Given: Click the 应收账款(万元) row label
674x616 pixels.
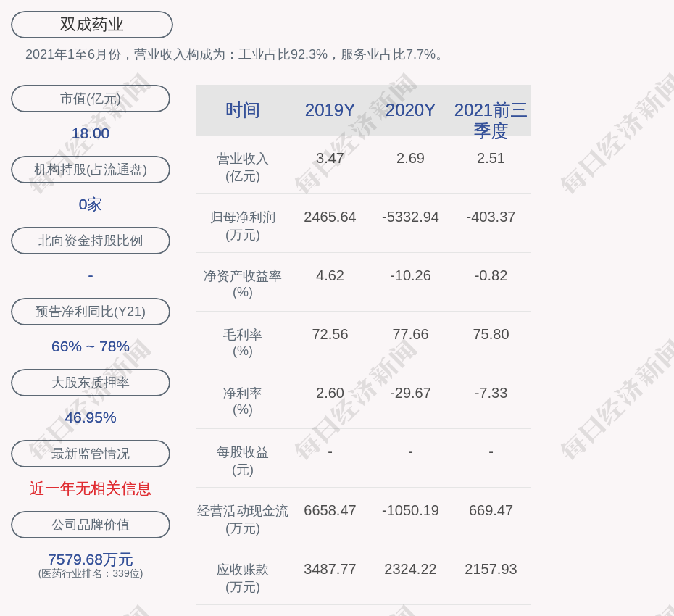Looking at the screenshot, I should (243, 578).
